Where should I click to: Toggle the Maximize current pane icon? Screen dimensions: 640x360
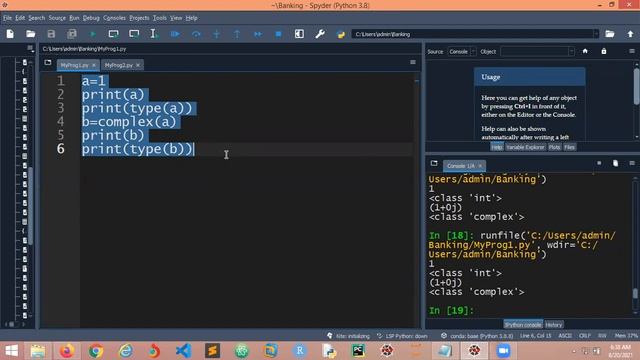click(x=299, y=34)
